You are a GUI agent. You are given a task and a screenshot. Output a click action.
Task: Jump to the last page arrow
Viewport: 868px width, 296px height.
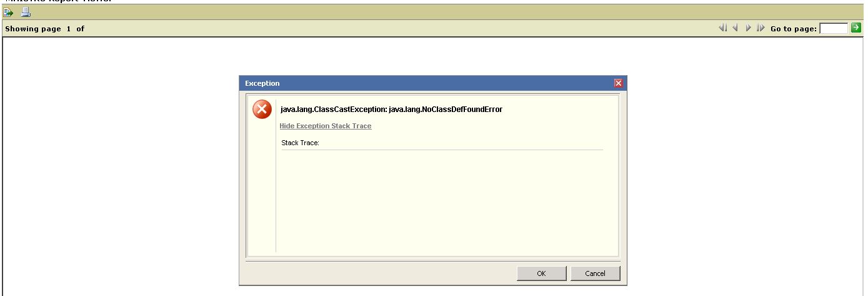(x=761, y=28)
